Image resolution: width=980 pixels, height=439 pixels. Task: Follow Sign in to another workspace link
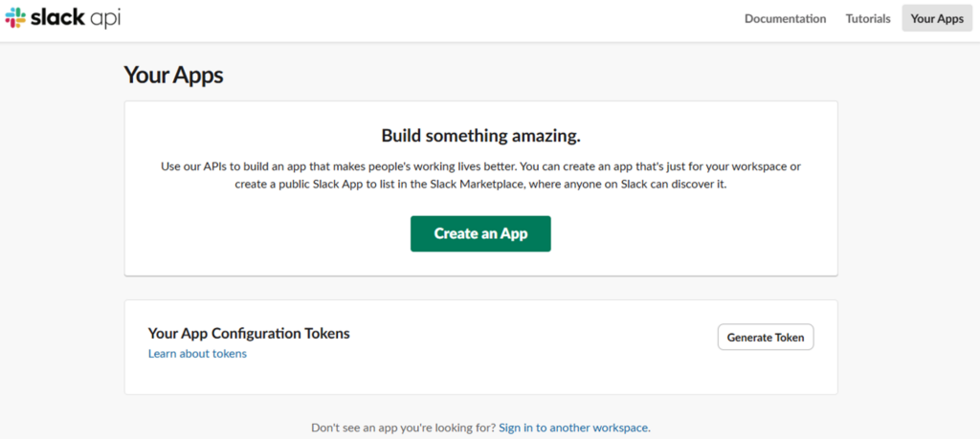[574, 428]
